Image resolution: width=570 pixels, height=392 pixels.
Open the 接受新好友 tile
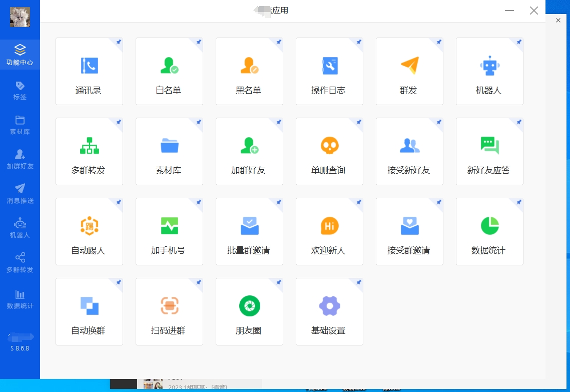pos(409,151)
